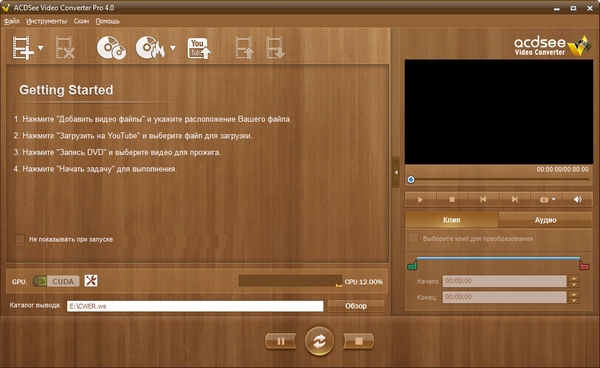Screen dimensions: 600x368
Task: Click the '00:00:00/00:00:00' time readout
Action: pos(562,169)
